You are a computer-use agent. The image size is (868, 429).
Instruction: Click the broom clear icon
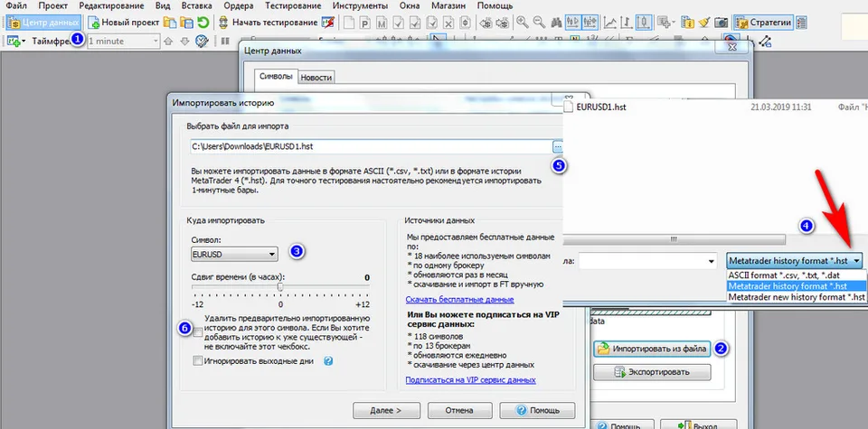(704, 23)
